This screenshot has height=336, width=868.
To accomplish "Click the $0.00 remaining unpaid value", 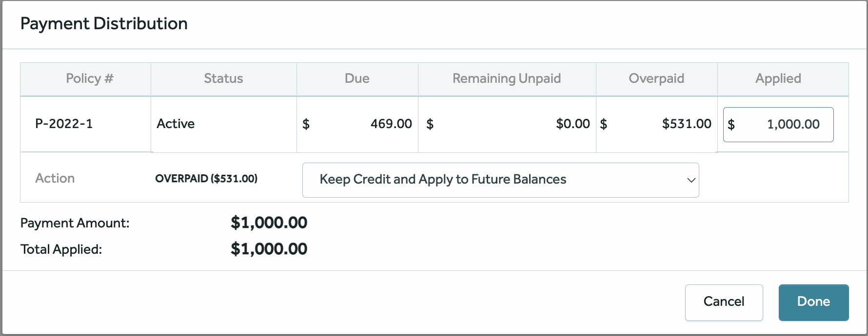I will click(x=573, y=124).
